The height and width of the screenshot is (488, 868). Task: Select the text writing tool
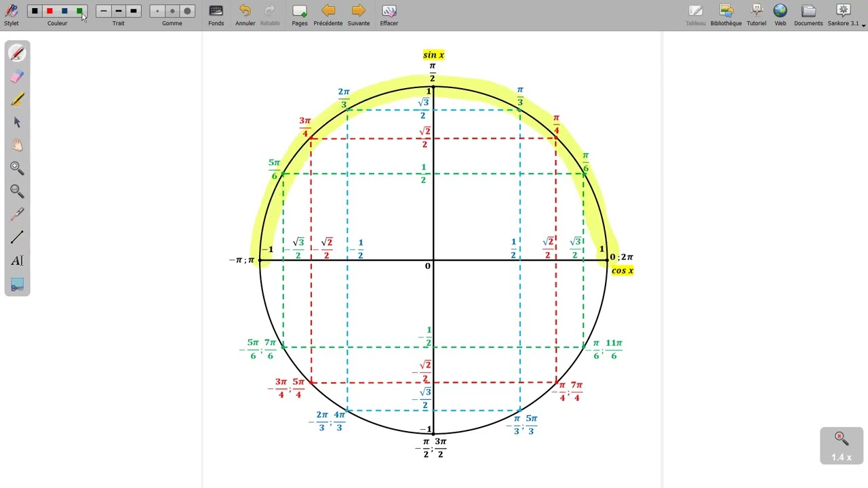18,261
